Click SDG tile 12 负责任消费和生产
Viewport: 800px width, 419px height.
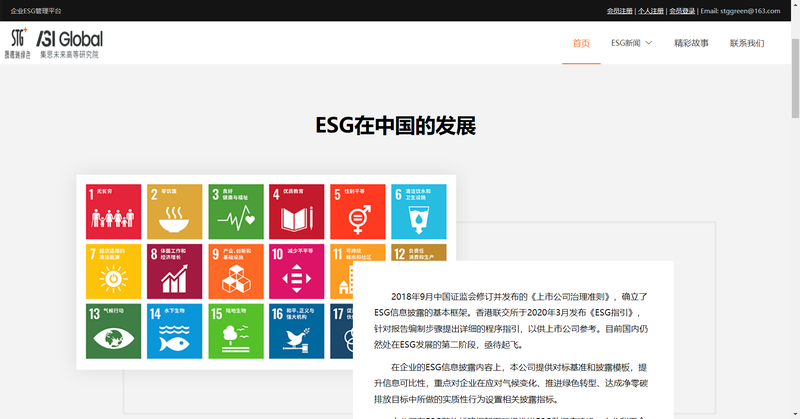419,252
